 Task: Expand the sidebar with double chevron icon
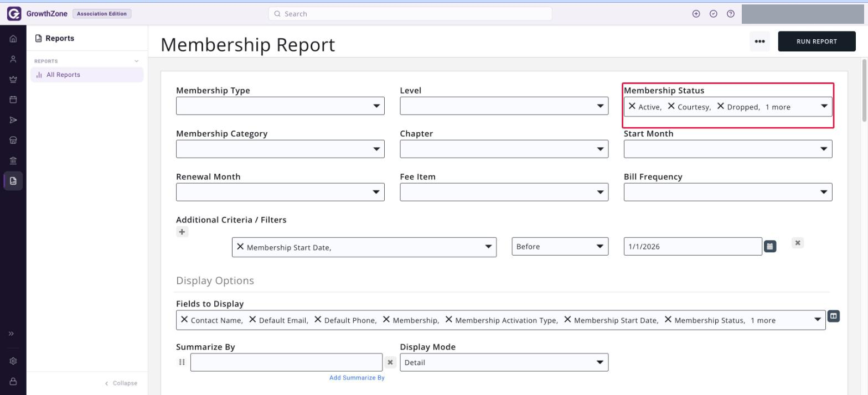[x=11, y=334]
